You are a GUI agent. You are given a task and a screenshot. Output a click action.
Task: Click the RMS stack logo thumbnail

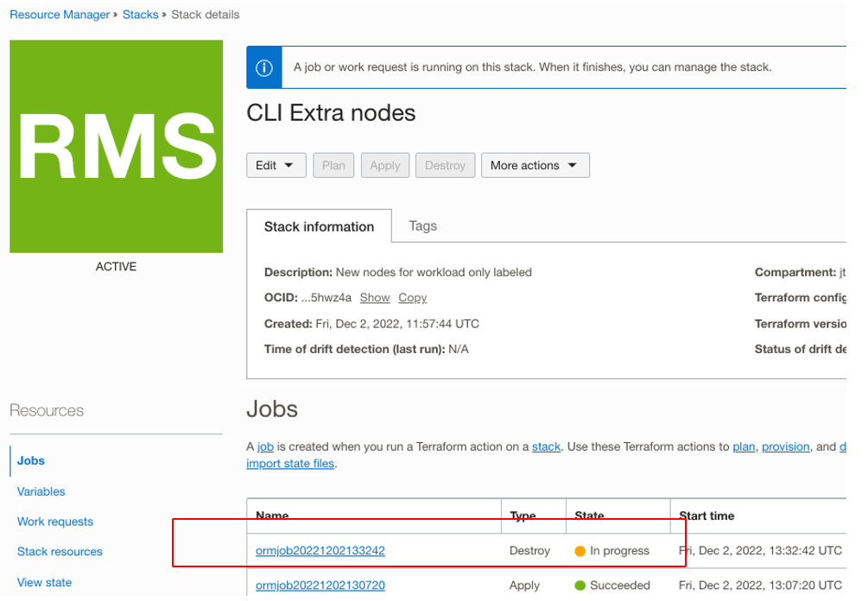coord(115,147)
